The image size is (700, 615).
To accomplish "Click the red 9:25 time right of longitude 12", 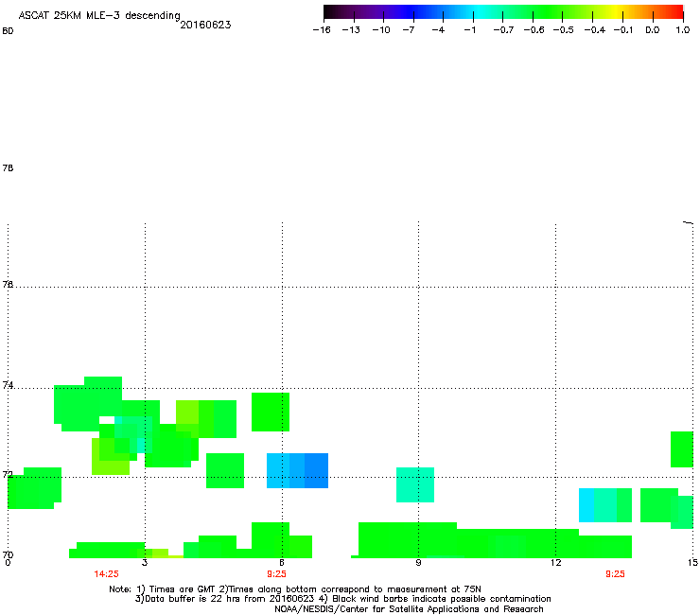I will click(615, 574).
